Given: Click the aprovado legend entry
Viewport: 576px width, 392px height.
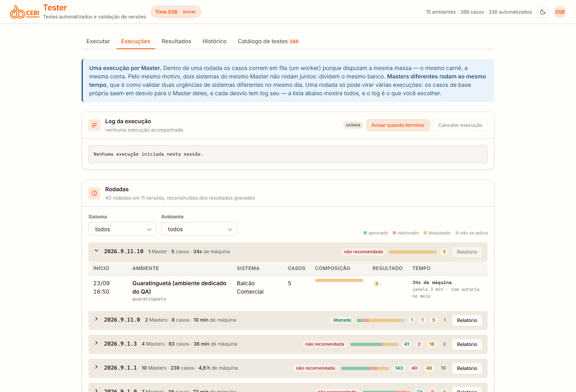Looking at the screenshot, I should 376,233.
